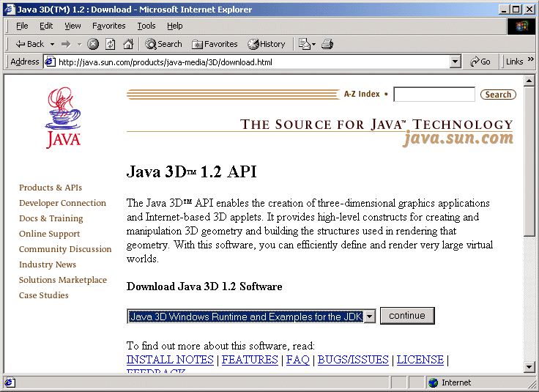This screenshot has height=392, width=539.
Task: Click the oval Search button
Action: coord(498,95)
